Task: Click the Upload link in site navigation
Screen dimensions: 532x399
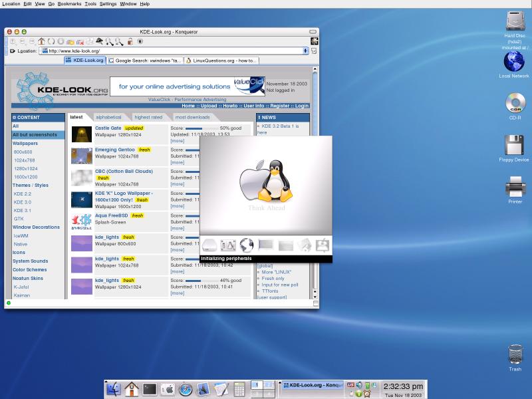Action: pos(209,106)
